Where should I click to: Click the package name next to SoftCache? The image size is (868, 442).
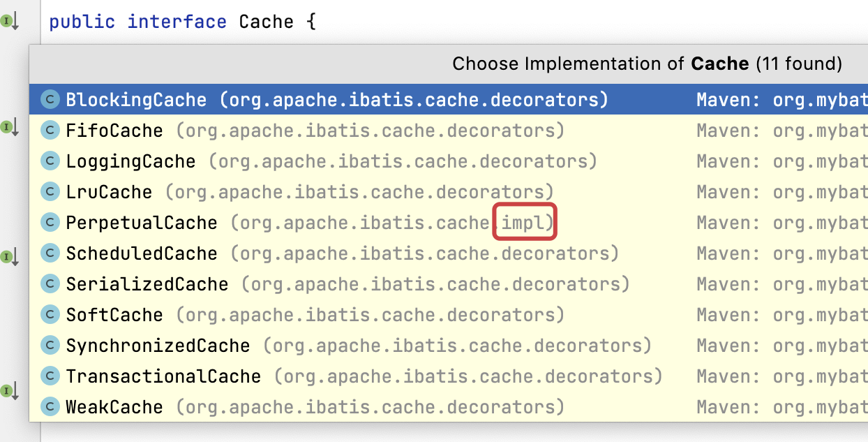coord(370,315)
